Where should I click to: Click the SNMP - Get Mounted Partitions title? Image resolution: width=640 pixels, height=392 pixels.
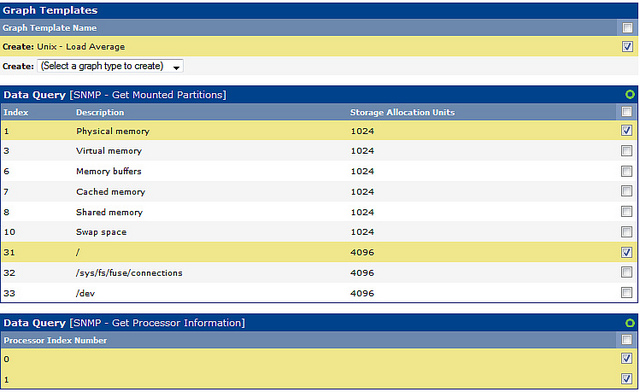click(x=148, y=95)
